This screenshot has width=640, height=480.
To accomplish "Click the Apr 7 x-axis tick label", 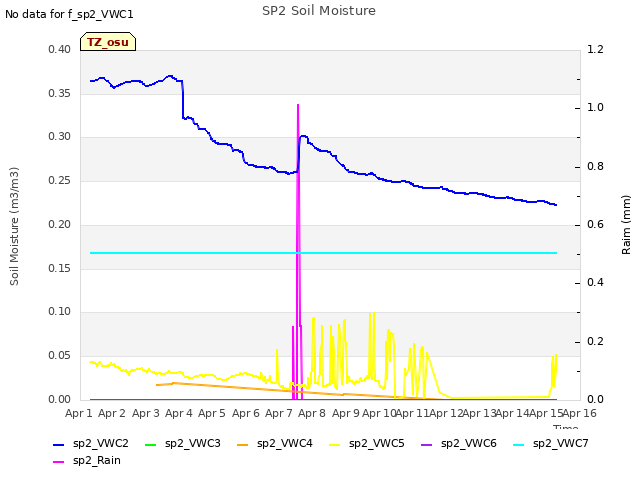I will tap(279, 413).
